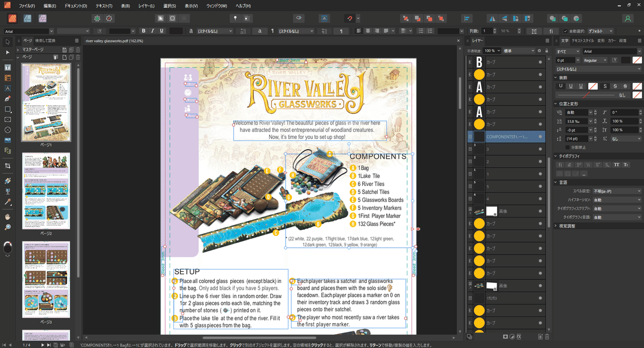Toggle visibility of layer named 3

coord(540,149)
